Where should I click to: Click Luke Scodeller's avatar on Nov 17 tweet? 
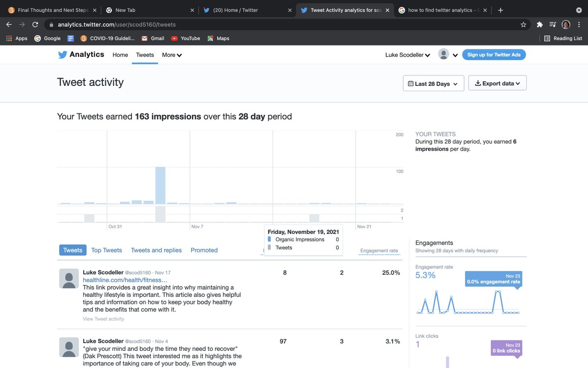pyautogui.click(x=69, y=278)
